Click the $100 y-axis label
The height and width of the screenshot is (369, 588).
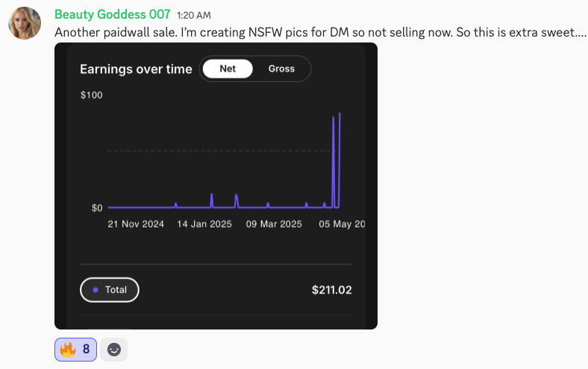[x=91, y=95]
